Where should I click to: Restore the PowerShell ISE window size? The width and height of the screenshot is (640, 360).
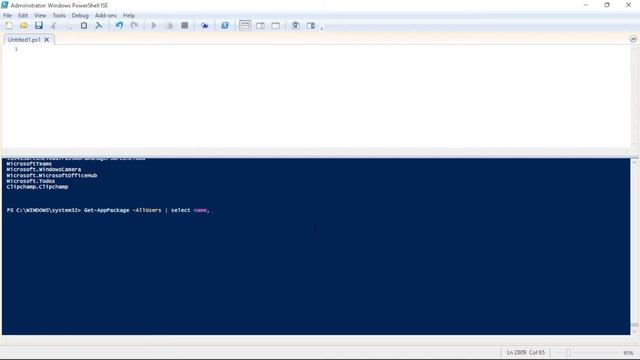(x=607, y=5)
